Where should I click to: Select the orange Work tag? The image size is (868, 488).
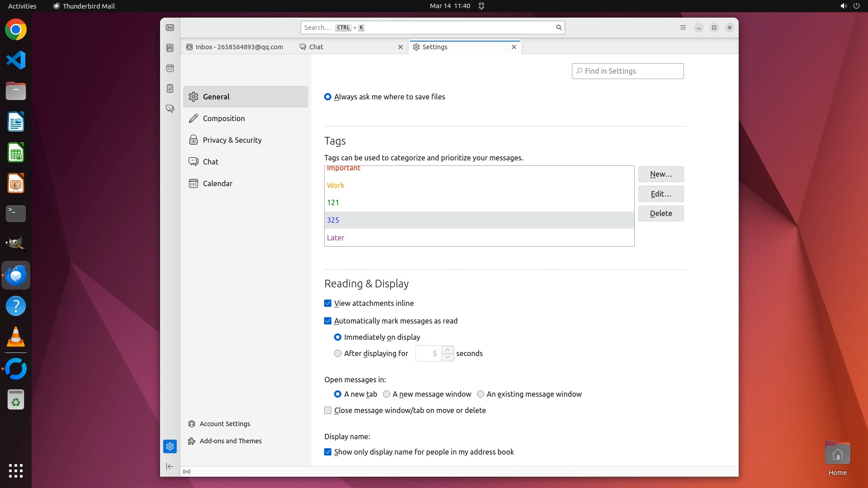(x=336, y=186)
